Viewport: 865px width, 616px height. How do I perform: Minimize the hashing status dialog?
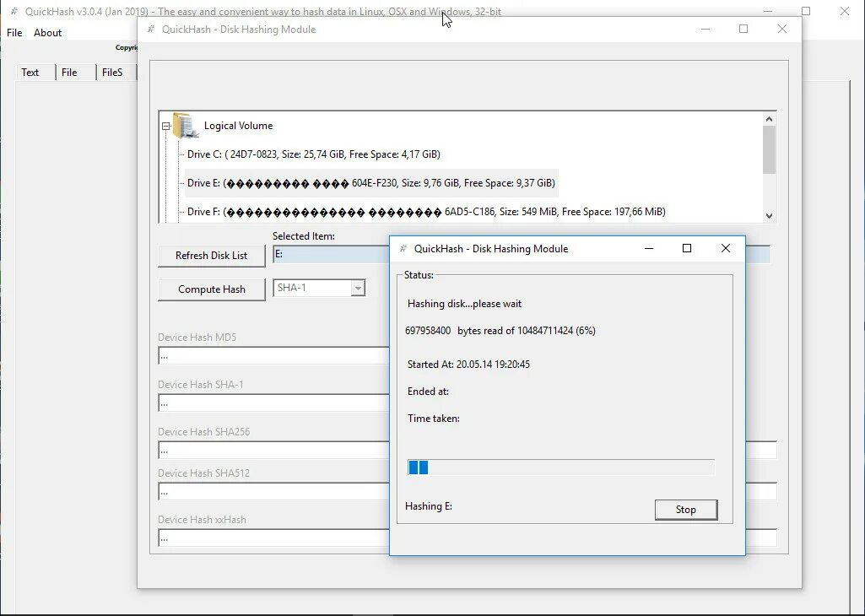click(x=649, y=249)
